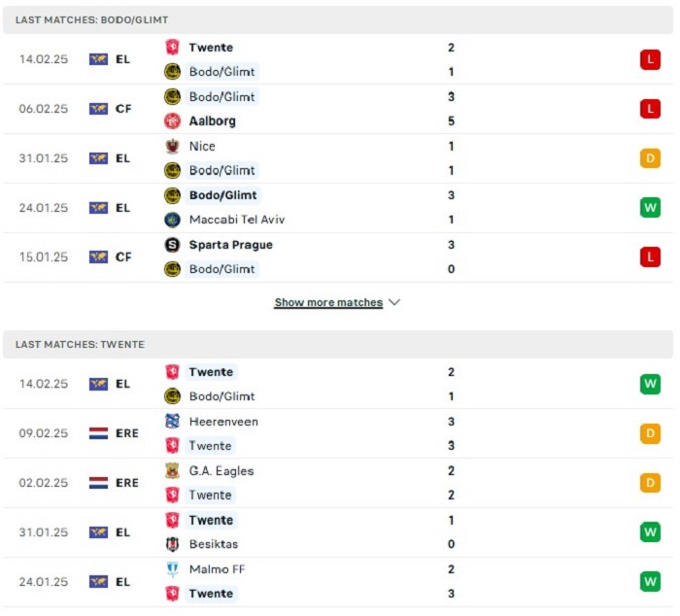Click the W badge for Besiktas match
Screen dimensions: 680x616
pos(650,532)
